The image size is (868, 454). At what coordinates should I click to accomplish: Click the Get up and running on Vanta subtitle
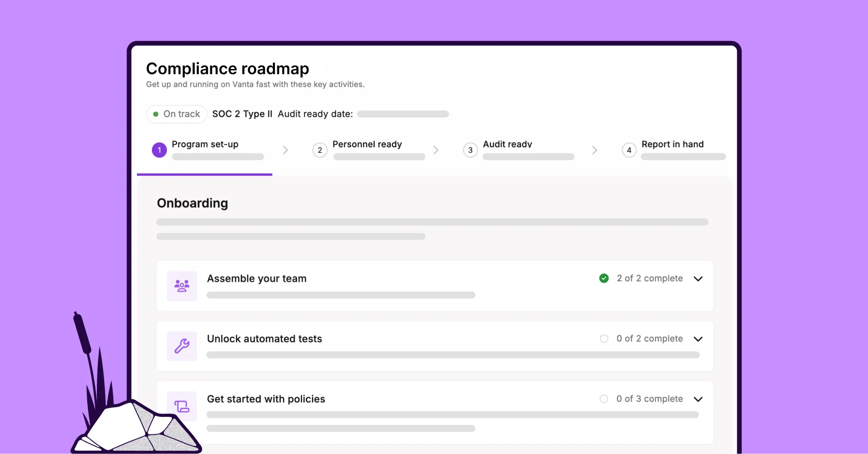point(255,84)
